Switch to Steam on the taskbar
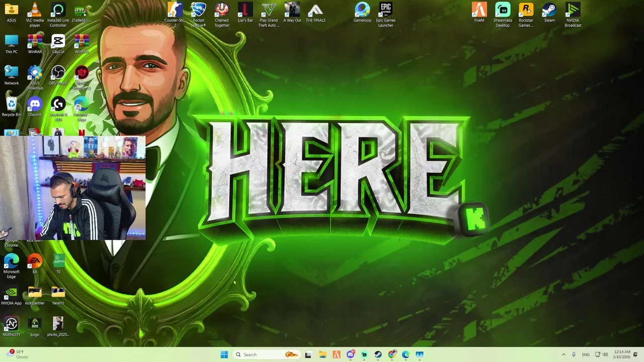The image size is (644, 362). coord(378,354)
